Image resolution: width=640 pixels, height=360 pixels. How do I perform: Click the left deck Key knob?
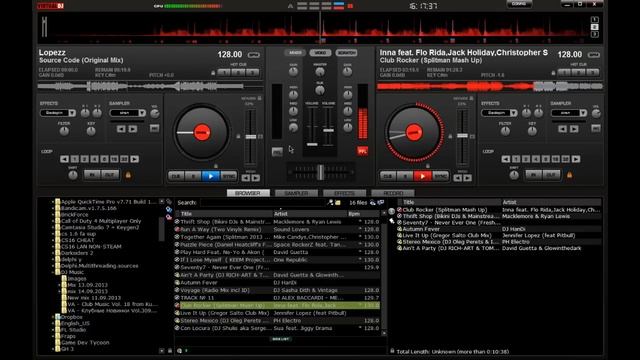click(x=91, y=131)
